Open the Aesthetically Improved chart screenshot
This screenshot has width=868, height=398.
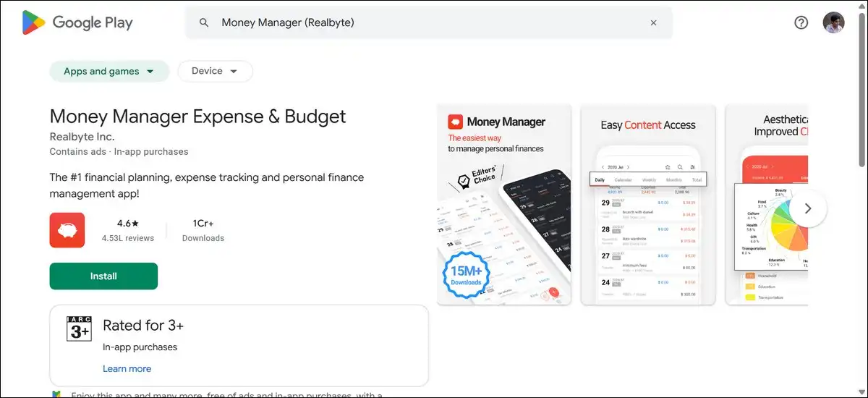pyautogui.click(x=767, y=205)
